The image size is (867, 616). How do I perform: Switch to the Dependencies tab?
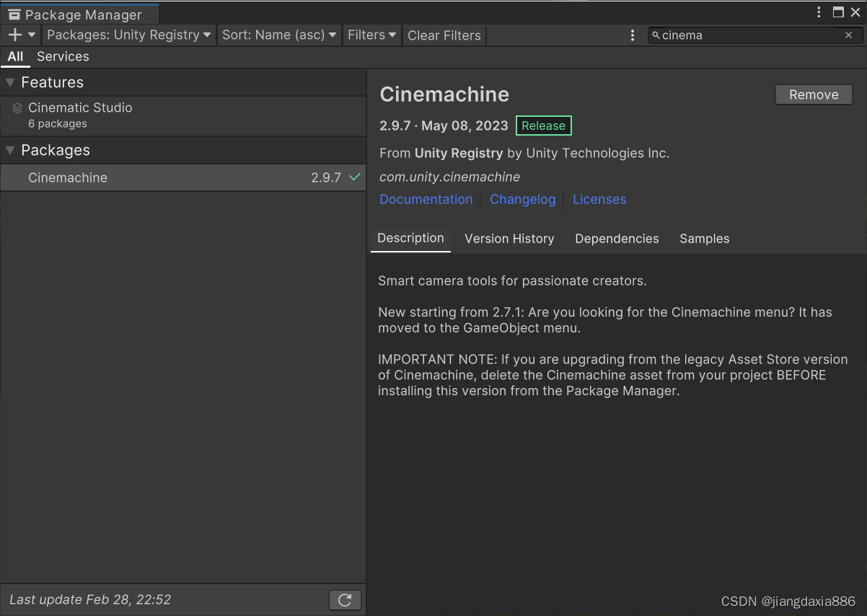click(617, 239)
